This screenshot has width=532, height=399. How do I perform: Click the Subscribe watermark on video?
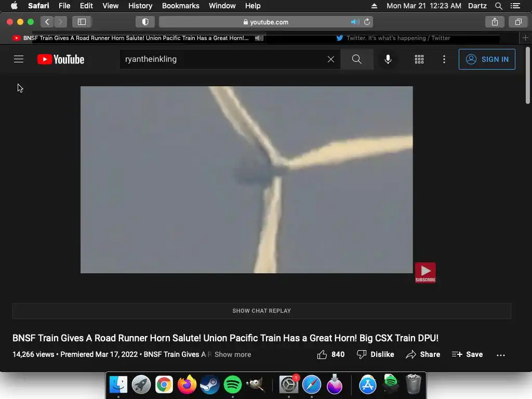click(x=425, y=272)
